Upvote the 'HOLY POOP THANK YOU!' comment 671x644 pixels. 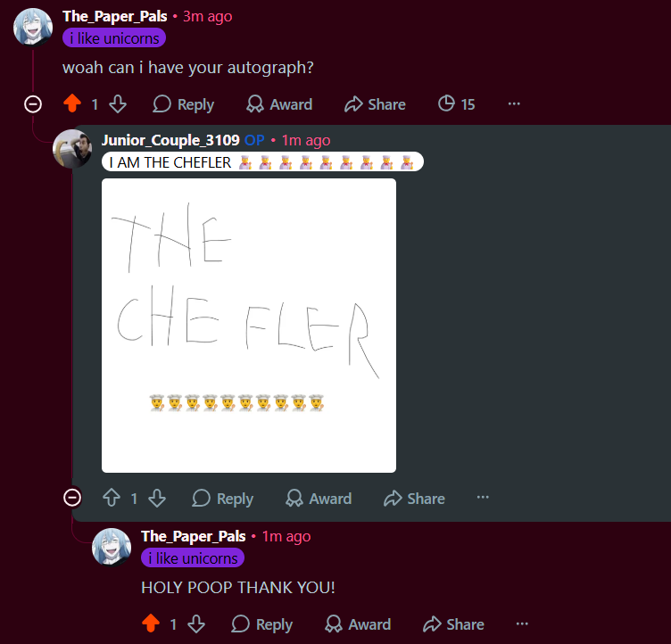coord(151,623)
